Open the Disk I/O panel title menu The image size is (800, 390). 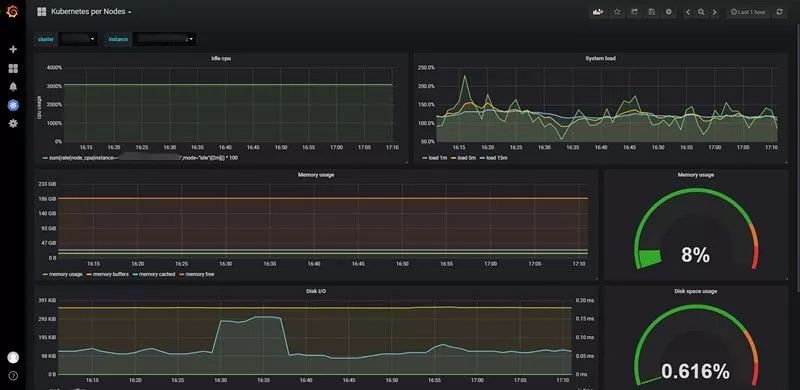pos(316,291)
